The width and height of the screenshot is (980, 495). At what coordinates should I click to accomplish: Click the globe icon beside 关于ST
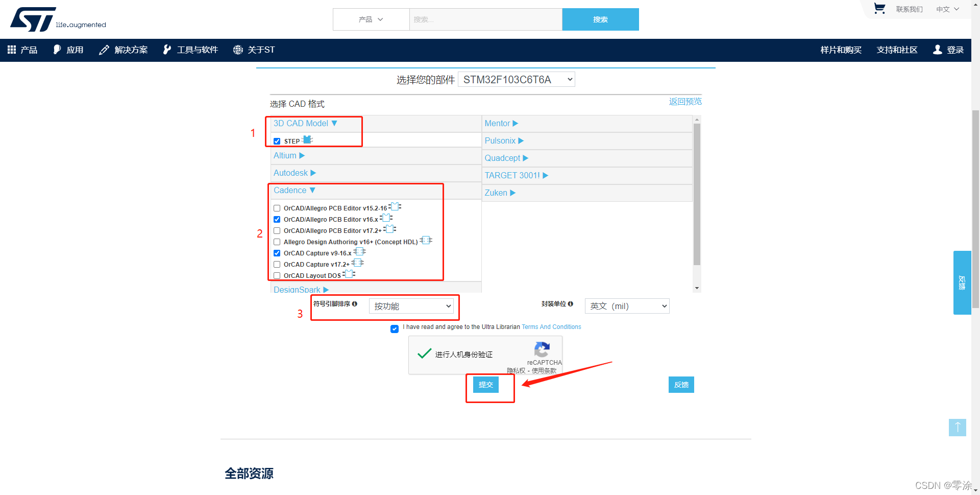coord(238,50)
